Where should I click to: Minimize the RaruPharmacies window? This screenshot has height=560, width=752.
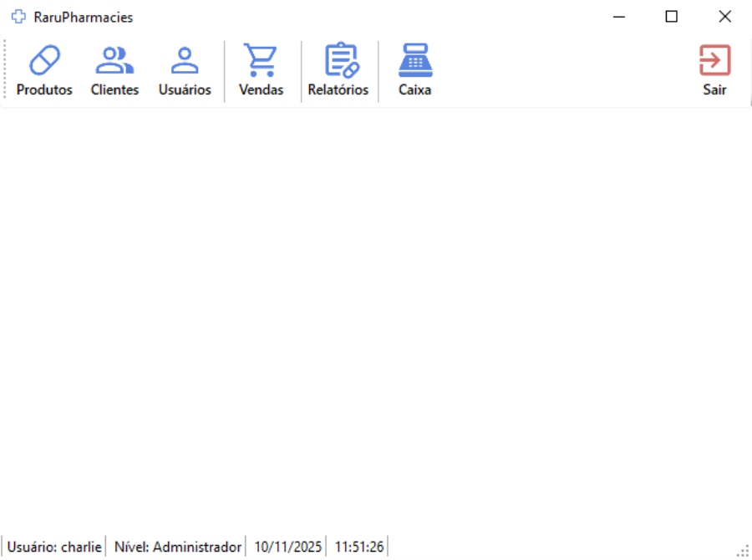619,17
